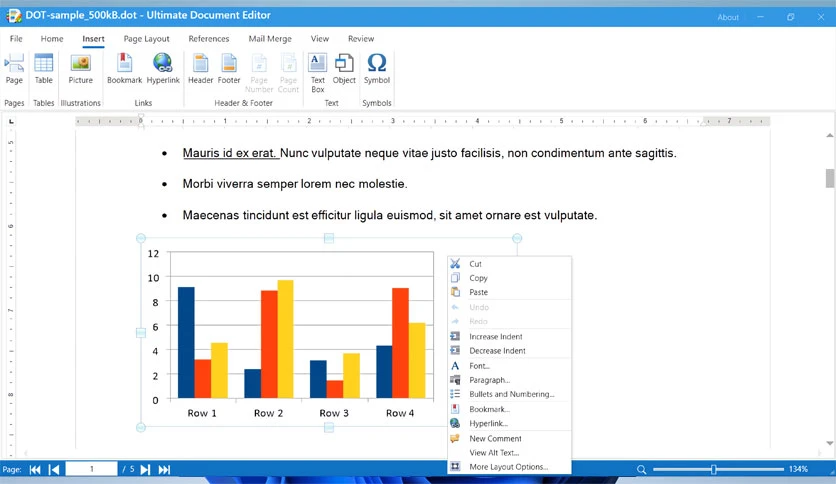The height and width of the screenshot is (484, 836).
Task: Switch to the Home tab
Action: 52,38
